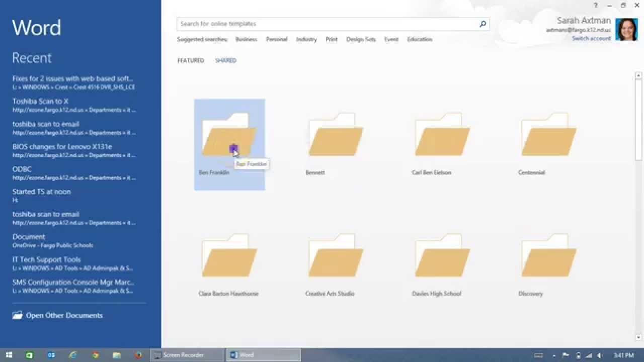Open the Clara Barton Hawthorne folder
Viewport: 644px width, 362px height.
(x=229, y=265)
